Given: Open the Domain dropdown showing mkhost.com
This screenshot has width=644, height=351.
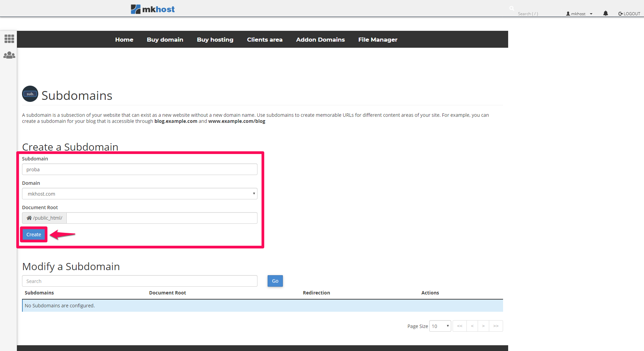Looking at the screenshot, I should 140,194.
